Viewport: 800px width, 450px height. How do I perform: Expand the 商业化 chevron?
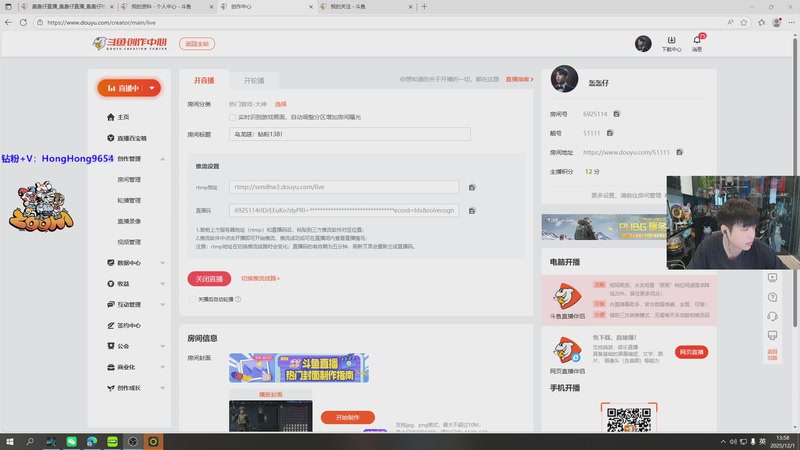[162, 367]
